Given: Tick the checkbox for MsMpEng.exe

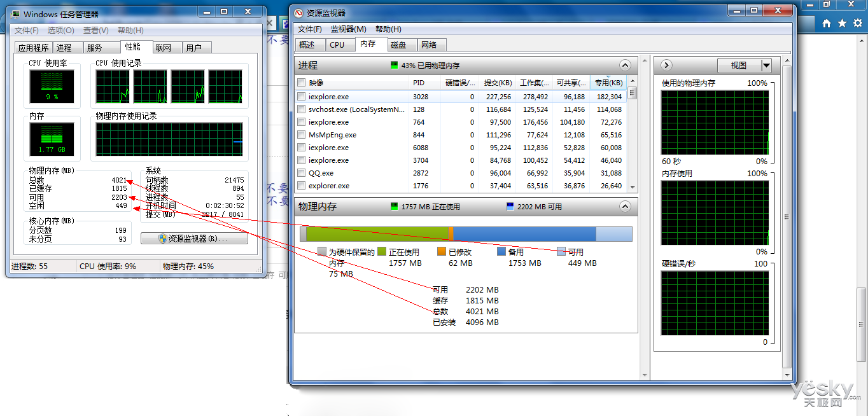Looking at the screenshot, I should pyautogui.click(x=302, y=135).
